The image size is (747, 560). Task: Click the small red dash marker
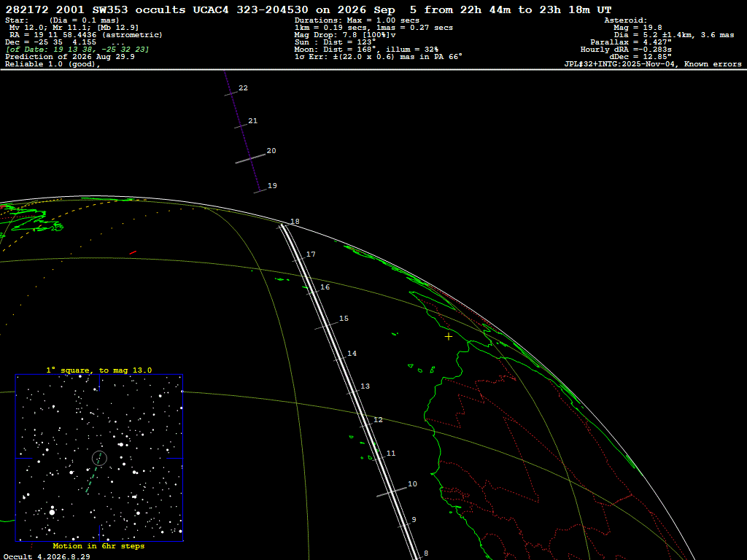tap(133, 252)
